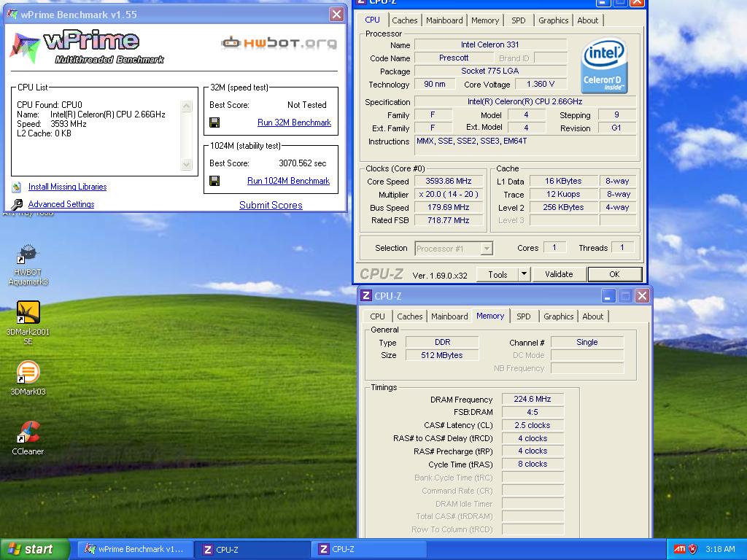747x560 pixels.
Task: Expand Tools dropdown arrow
Action: click(524, 274)
